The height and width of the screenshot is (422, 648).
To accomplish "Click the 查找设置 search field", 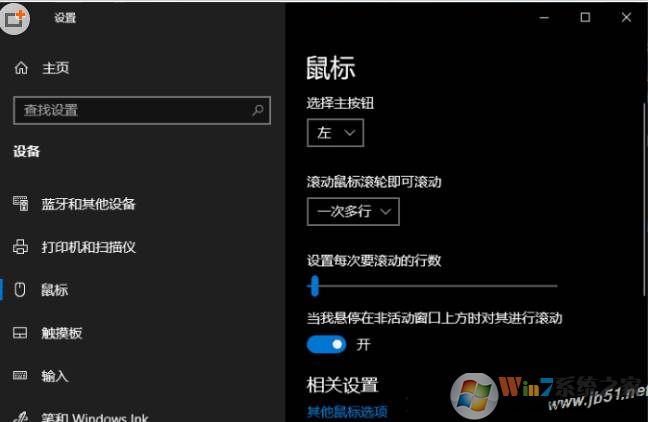I will pos(142,110).
